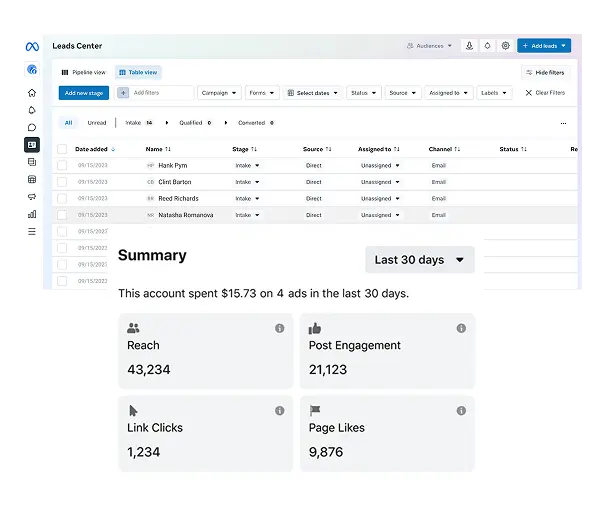
Task: Sort by Stage column arrows
Action: coord(254,149)
